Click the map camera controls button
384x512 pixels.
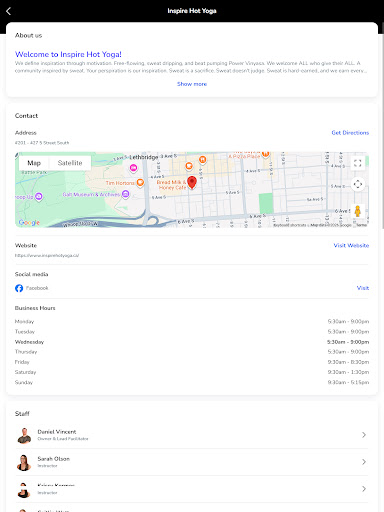click(x=358, y=184)
